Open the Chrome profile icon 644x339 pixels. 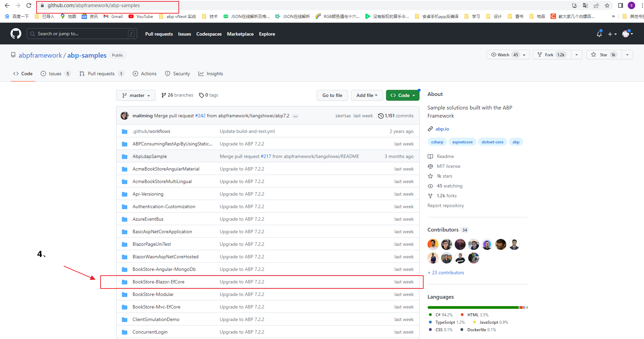(631, 5)
